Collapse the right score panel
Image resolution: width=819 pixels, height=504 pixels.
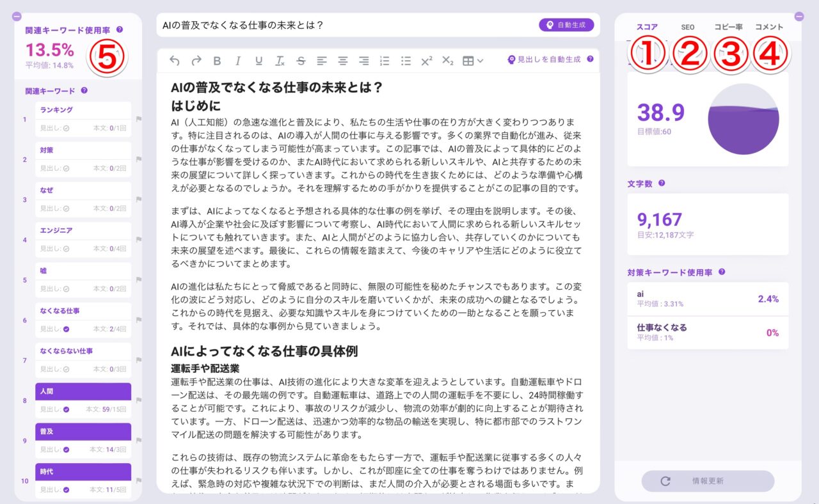[799, 16]
